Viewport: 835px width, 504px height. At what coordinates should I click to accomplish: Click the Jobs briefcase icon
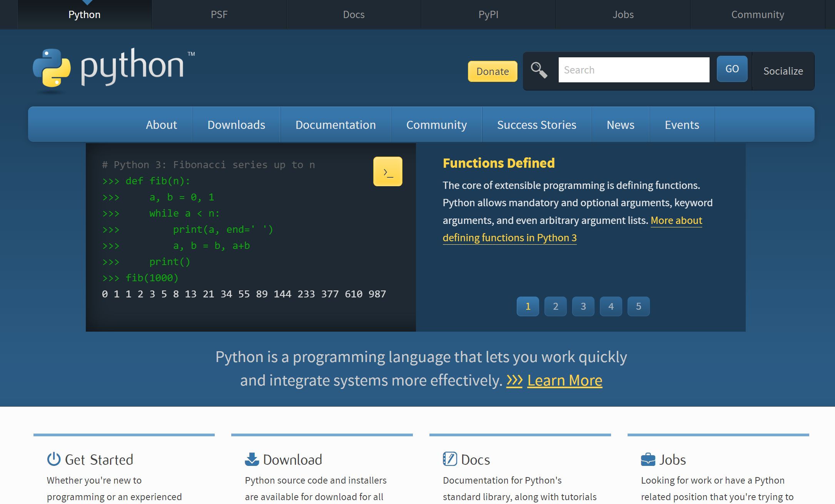648,459
